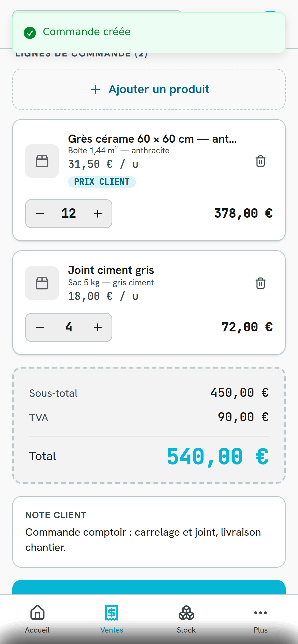Edit the quantity value 4
Viewport: 298px width, 644px height.
[69, 327]
